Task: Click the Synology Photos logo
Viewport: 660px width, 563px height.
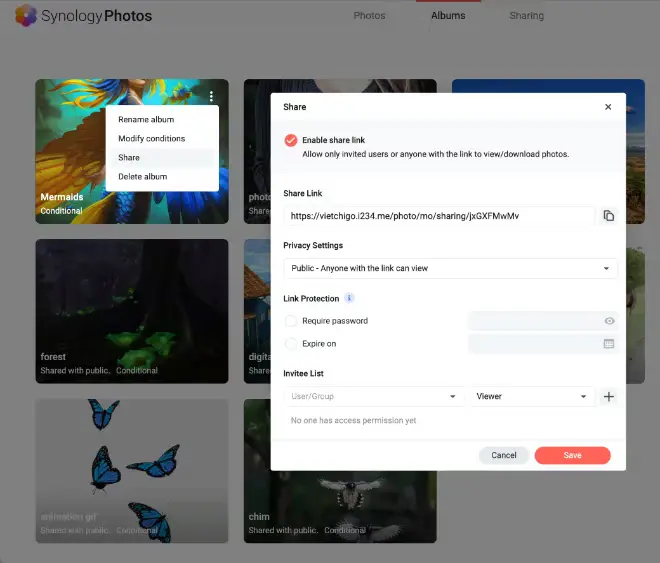Action: tap(83, 16)
